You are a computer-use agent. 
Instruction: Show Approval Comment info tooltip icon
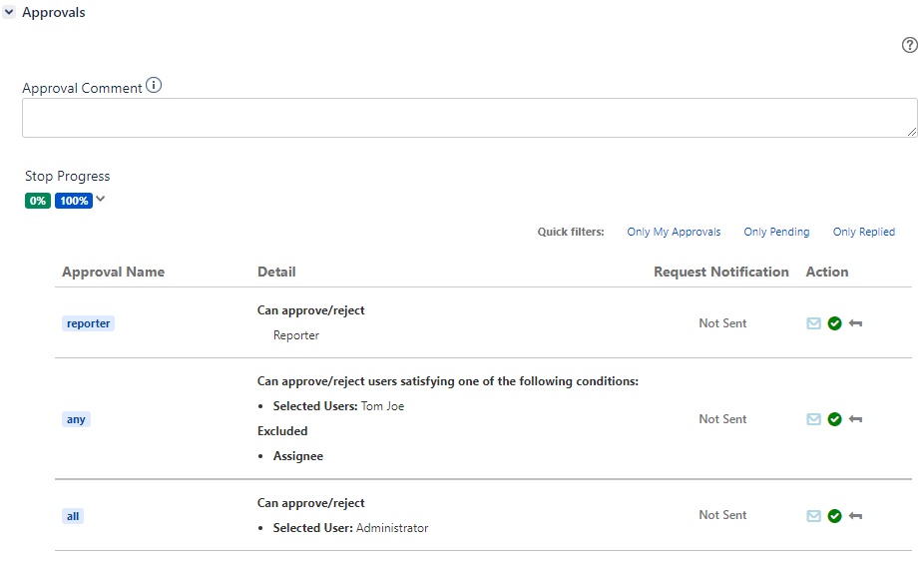pyautogui.click(x=154, y=86)
